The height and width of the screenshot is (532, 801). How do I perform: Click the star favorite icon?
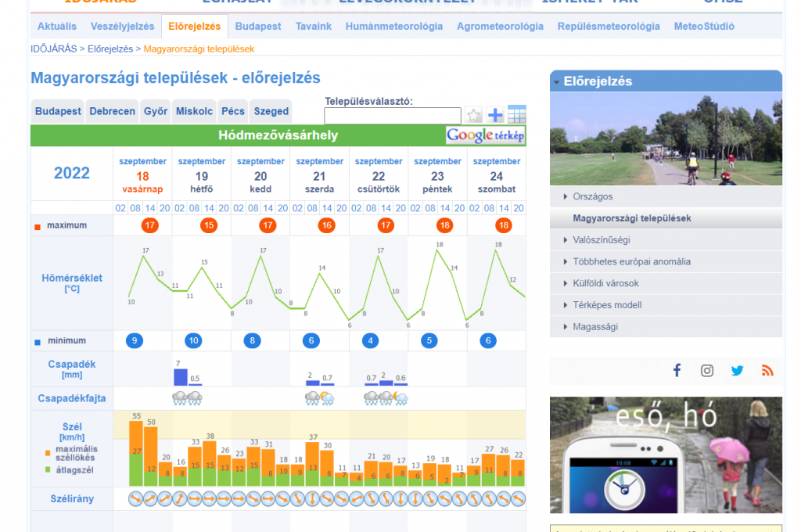tap(474, 116)
